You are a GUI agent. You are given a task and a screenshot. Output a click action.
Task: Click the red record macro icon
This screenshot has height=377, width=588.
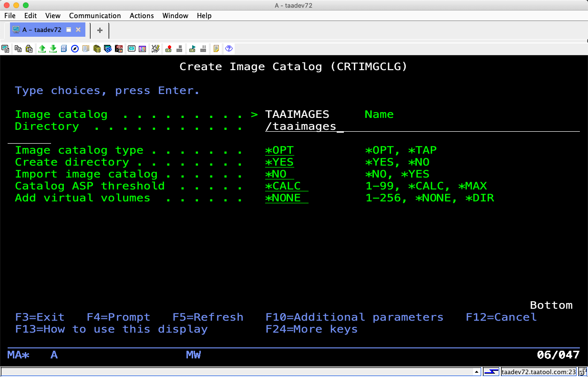point(168,48)
